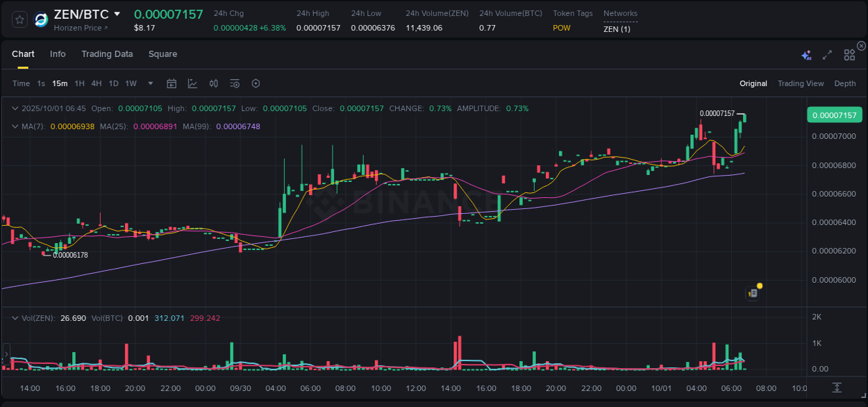
Task: Switch chart style via line chart icon
Action: (192, 83)
